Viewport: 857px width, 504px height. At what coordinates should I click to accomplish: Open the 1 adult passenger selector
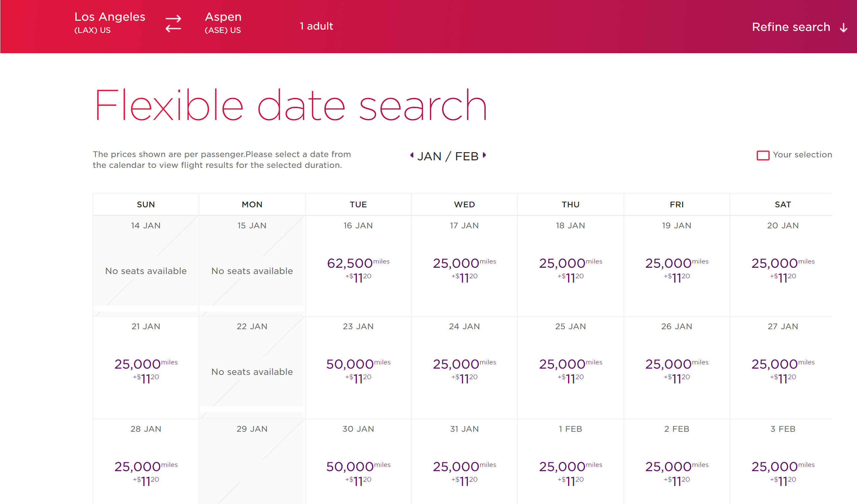(x=316, y=26)
